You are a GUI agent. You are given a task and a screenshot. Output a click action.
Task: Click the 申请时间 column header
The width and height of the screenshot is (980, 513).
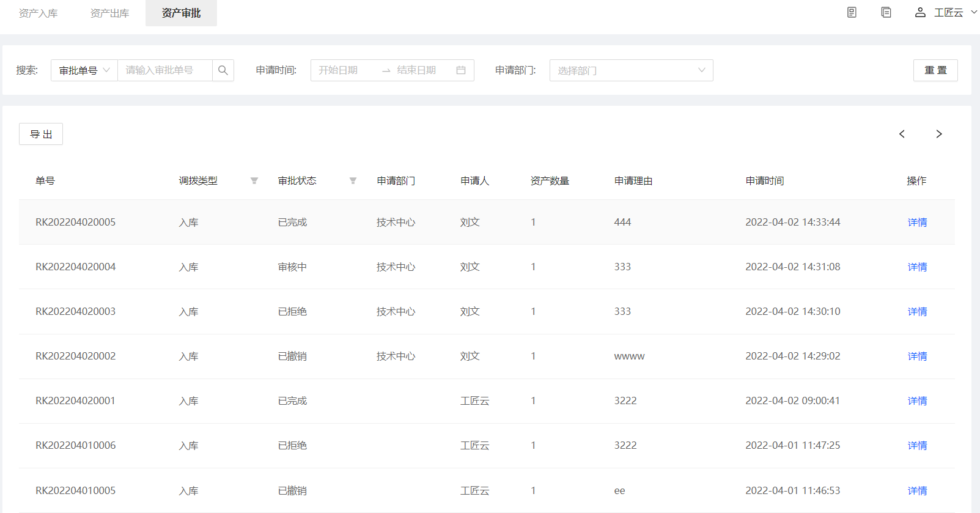point(765,181)
